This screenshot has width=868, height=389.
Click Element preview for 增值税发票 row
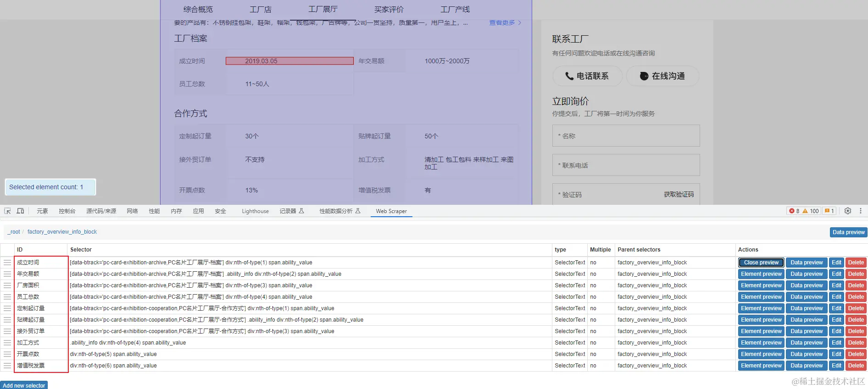click(761, 366)
